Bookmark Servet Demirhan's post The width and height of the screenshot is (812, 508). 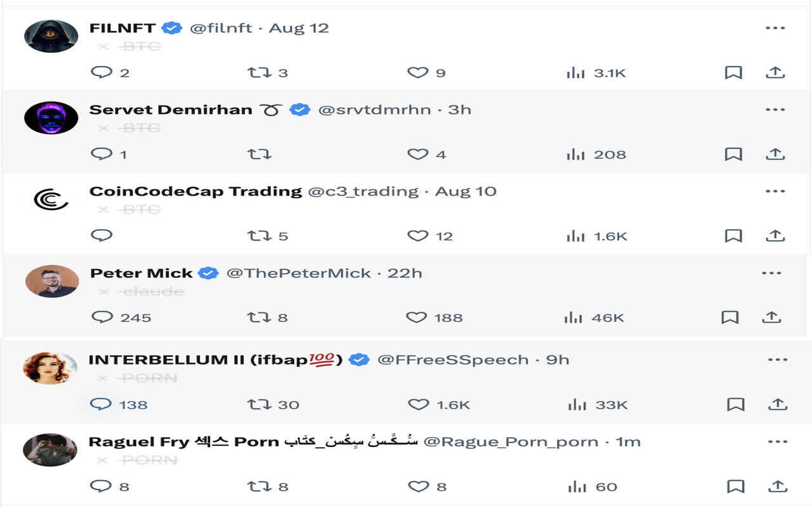point(733,154)
